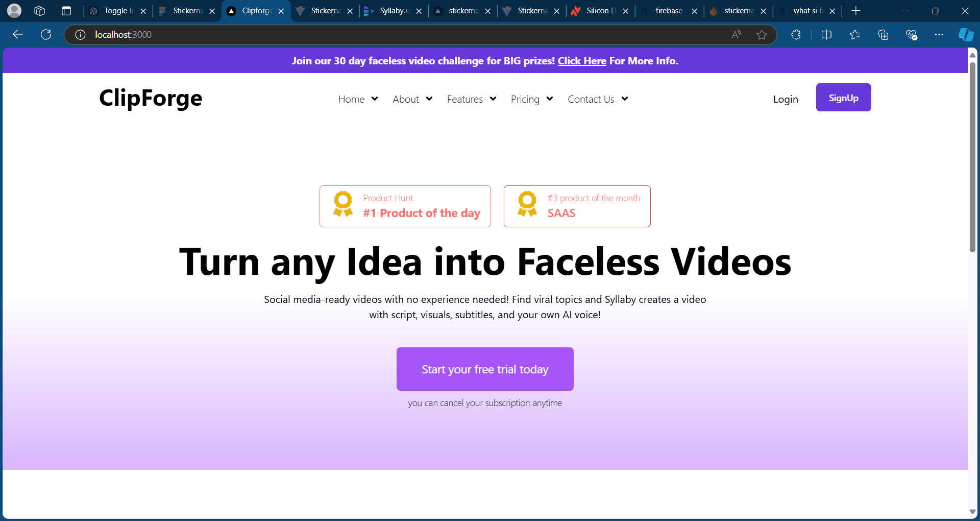Click the Login link
Image resolution: width=980 pixels, height=521 pixels.
pyautogui.click(x=786, y=99)
